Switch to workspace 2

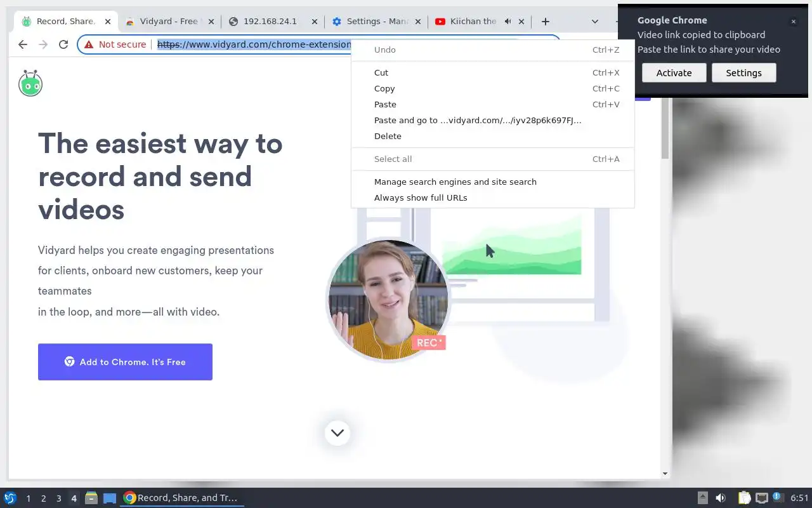43,498
